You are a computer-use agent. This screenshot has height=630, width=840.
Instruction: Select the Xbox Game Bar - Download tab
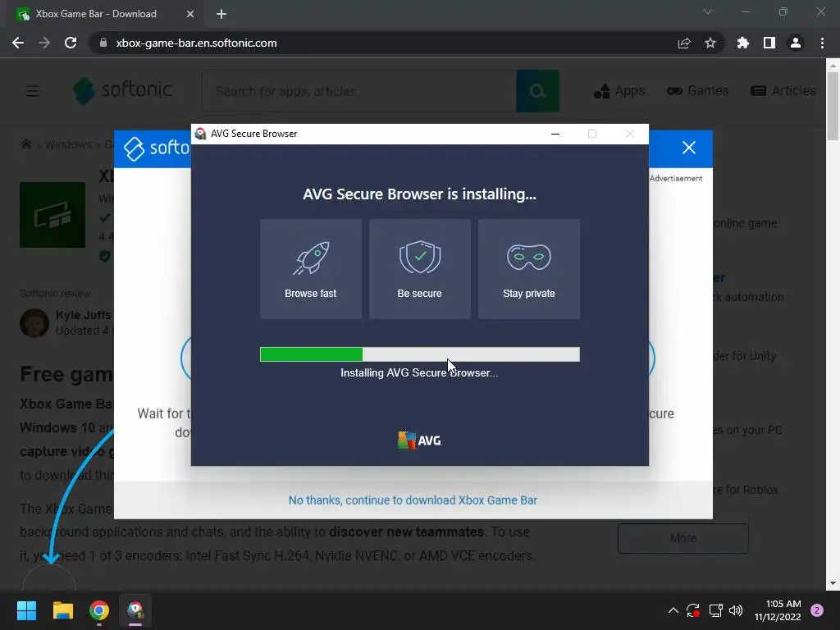[106, 14]
